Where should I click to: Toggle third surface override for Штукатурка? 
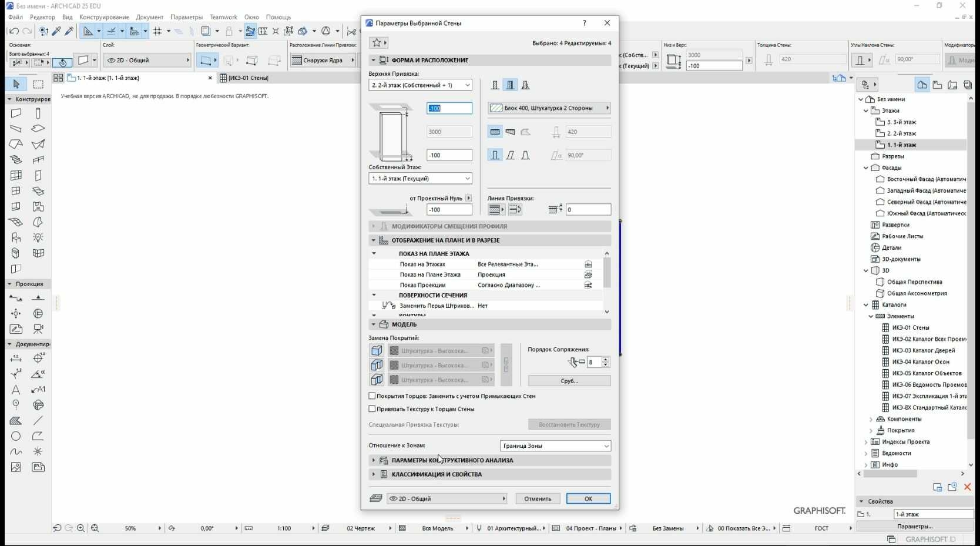coord(377,380)
